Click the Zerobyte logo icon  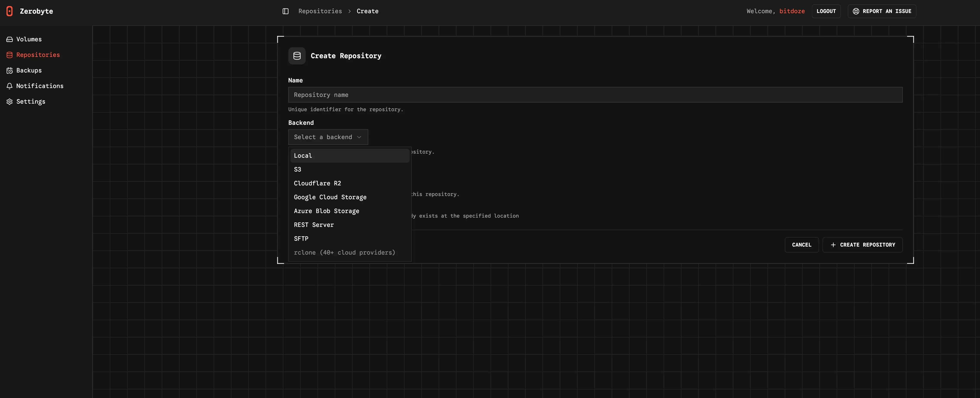click(10, 11)
